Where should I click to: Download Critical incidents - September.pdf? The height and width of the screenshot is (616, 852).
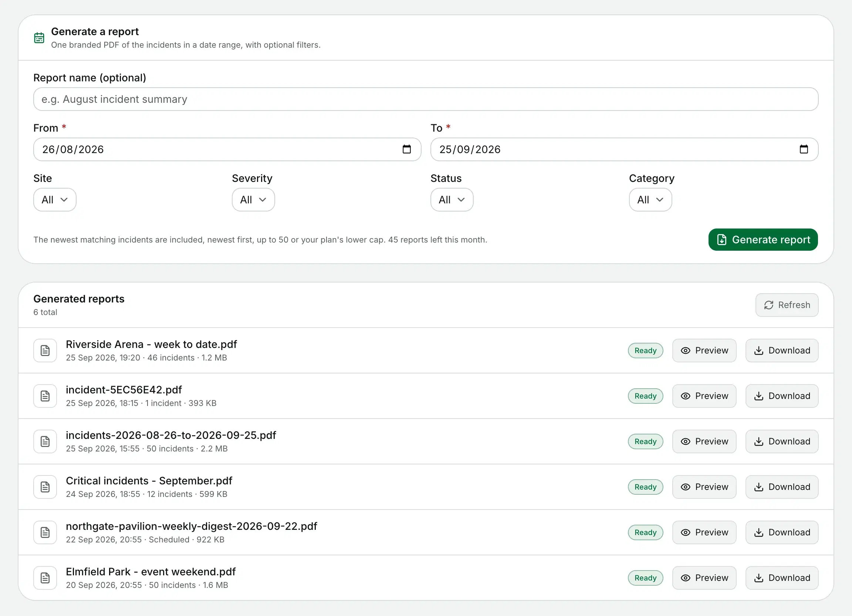pos(782,487)
